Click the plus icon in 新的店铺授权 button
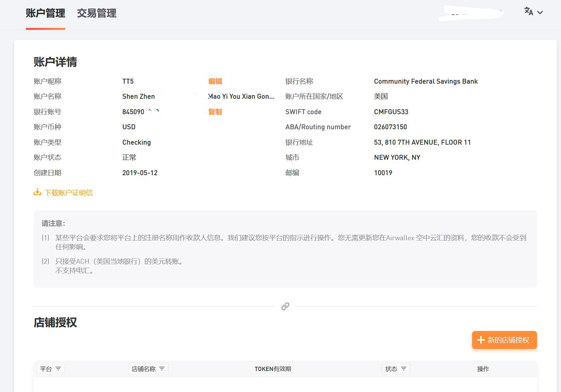 click(x=481, y=340)
